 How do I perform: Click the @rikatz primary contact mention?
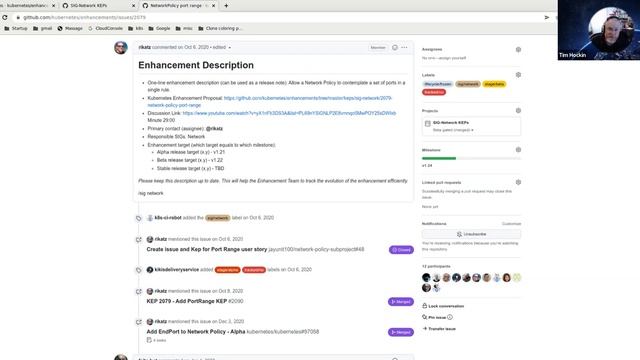coord(214,129)
